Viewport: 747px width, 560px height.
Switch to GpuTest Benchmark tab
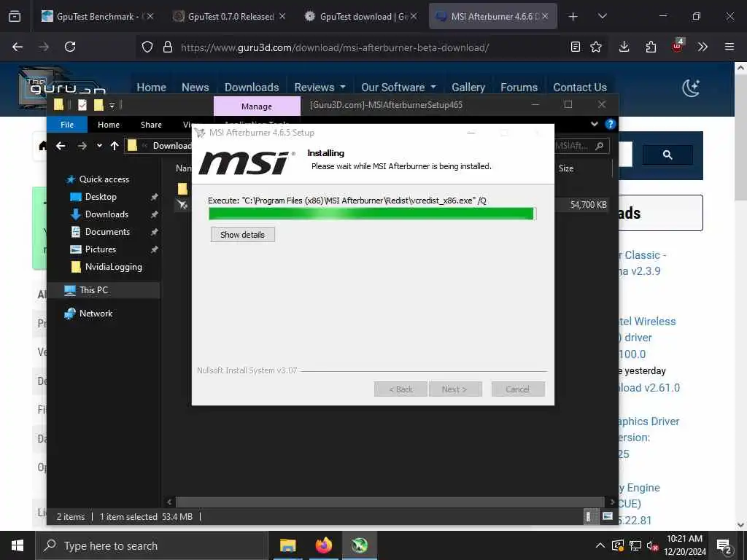point(97,16)
